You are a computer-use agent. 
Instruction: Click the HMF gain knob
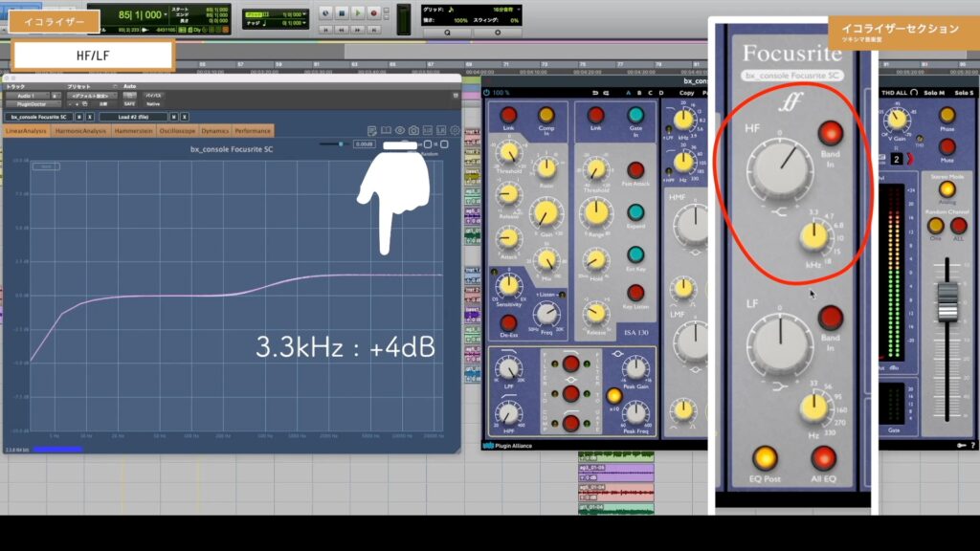click(693, 226)
